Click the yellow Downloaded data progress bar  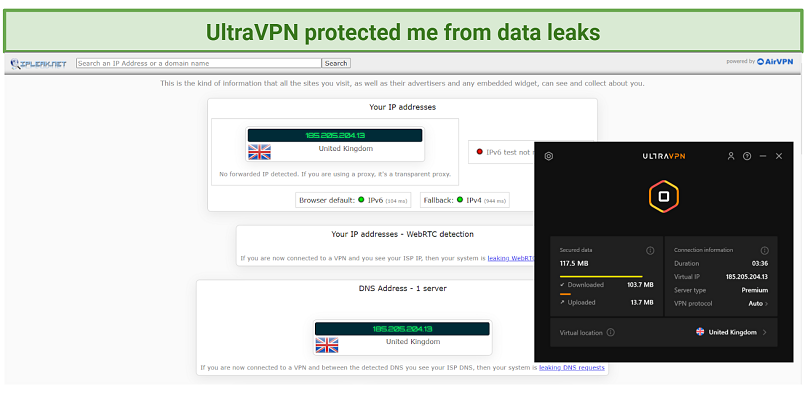(601, 275)
